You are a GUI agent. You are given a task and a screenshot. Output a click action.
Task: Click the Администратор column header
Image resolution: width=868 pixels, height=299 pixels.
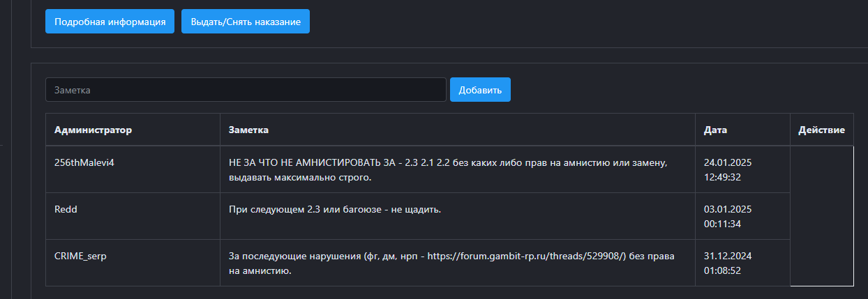pos(93,130)
